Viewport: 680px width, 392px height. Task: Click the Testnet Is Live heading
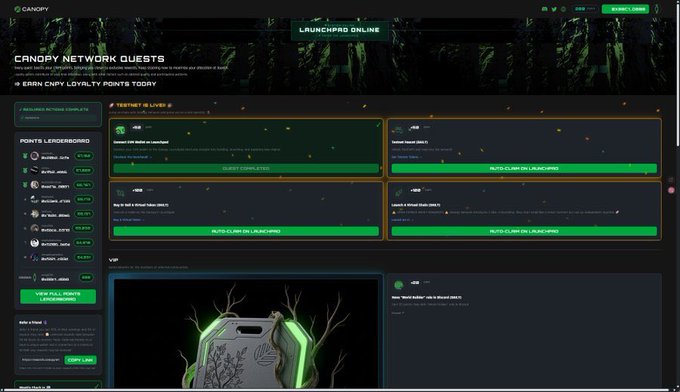point(141,105)
